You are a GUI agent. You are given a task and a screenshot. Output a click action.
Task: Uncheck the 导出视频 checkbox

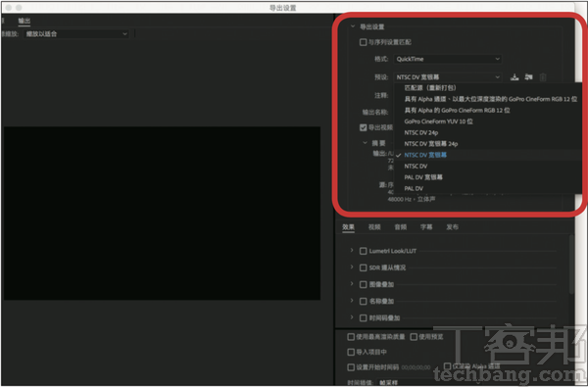(363, 127)
